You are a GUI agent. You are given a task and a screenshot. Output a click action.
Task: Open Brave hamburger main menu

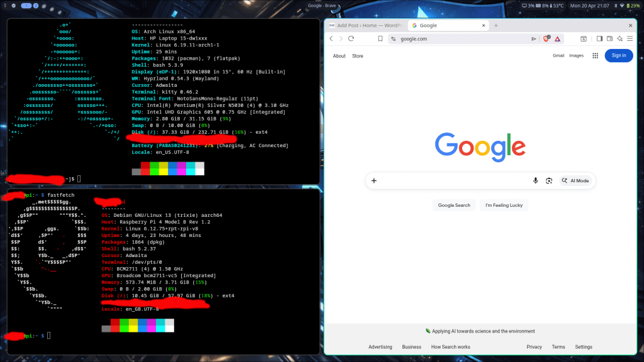[x=630, y=38]
